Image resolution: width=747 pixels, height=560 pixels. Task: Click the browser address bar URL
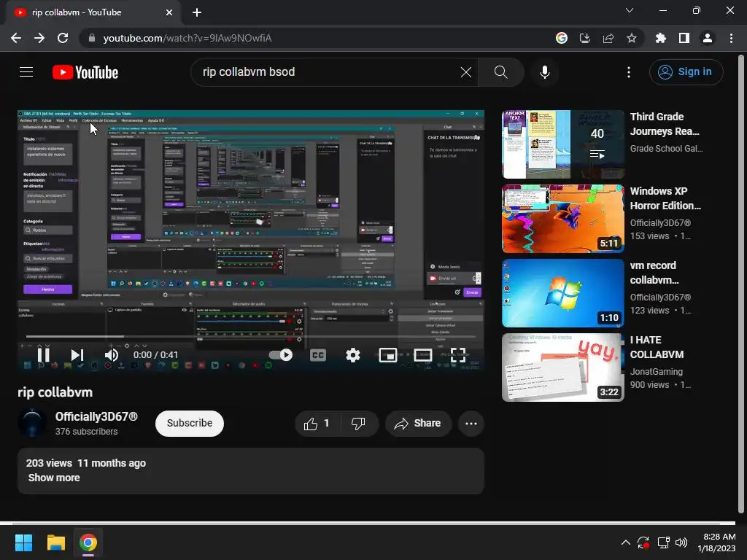(x=187, y=38)
